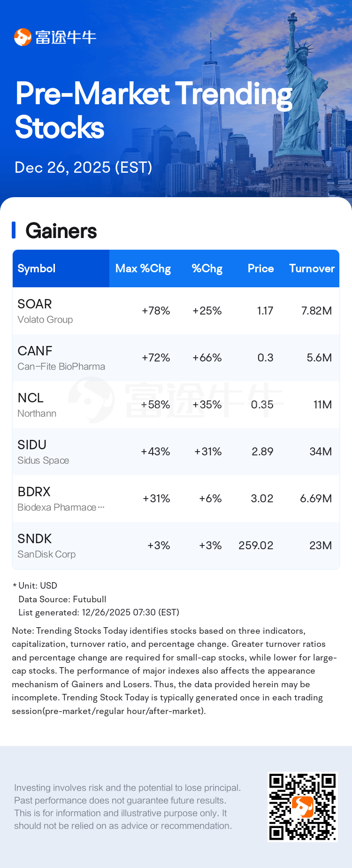Click the Dec 26, 2025 date text
The height and width of the screenshot is (868, 352).
(83, 168)
